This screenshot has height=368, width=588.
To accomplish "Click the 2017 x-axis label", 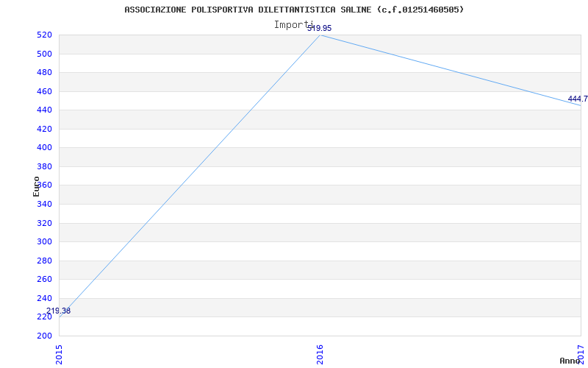I will pyautogui.click(x=581, y=354).
